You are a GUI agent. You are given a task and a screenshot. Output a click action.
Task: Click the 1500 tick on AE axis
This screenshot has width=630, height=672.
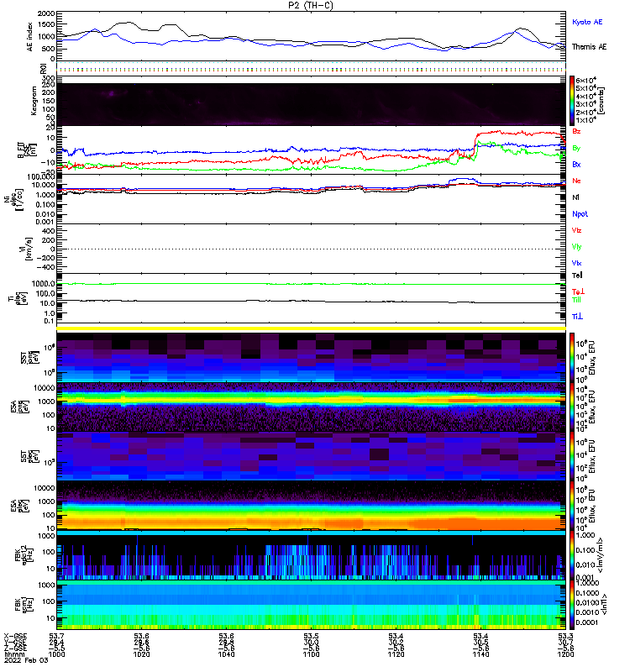pyautogui.click(x=46, y=25)
